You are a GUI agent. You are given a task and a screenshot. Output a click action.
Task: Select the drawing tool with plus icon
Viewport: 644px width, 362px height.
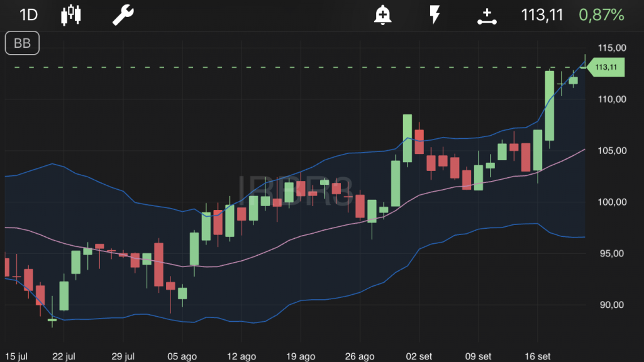pyautogui.click(x=487, y=16)
